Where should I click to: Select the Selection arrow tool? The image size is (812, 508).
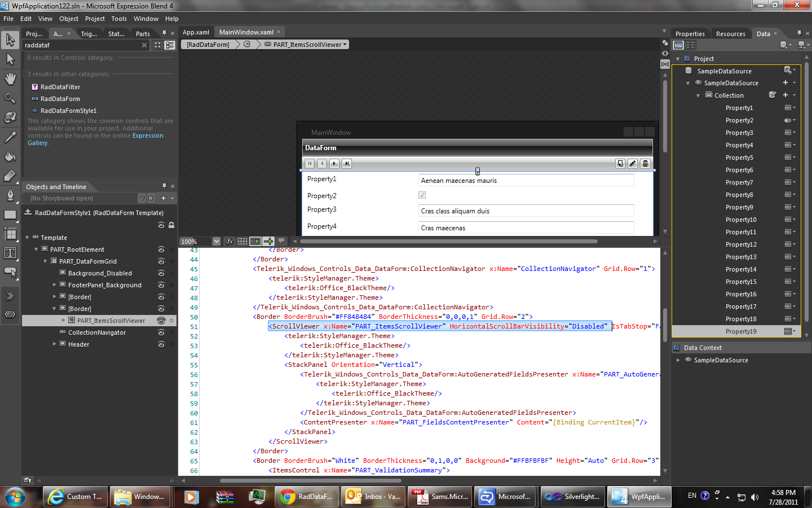[x=10, y=40]
